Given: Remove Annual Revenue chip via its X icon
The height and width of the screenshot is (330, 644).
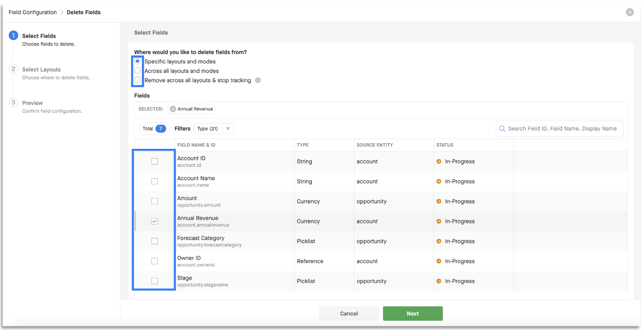Looking at the screenshot, I should [173, 109].
